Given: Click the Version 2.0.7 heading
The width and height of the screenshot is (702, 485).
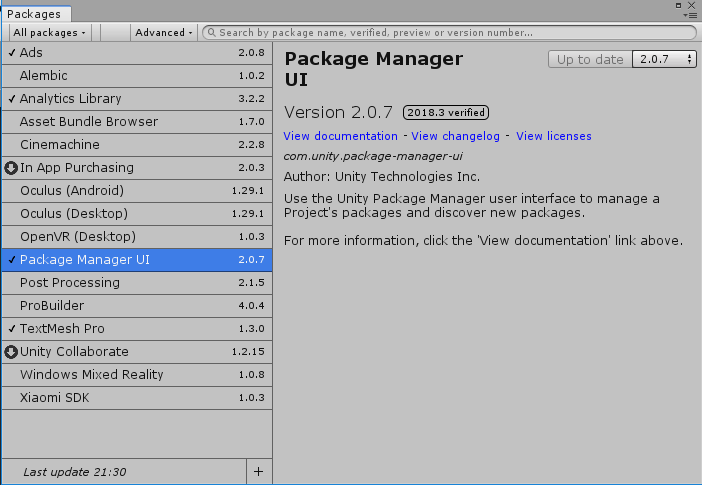Looking at the screenshot, I should pos(338,112).
